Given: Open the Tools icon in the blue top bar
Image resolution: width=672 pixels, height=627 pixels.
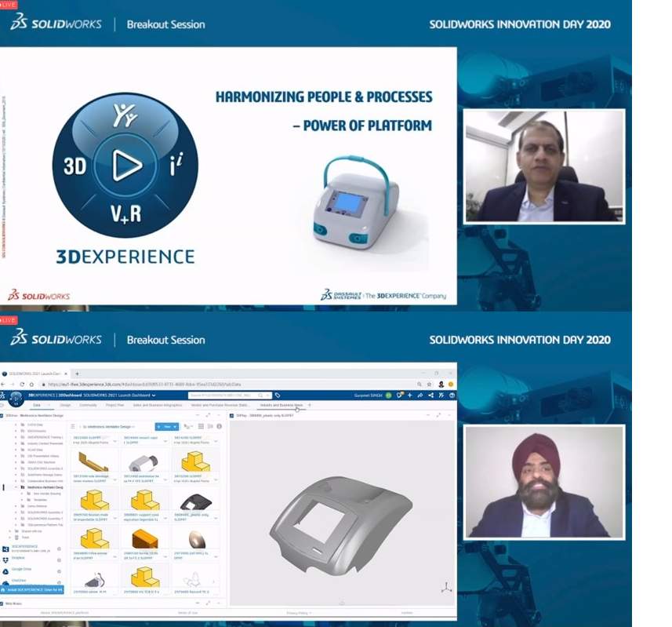Looking at the screenshot, I should (441, 396).
